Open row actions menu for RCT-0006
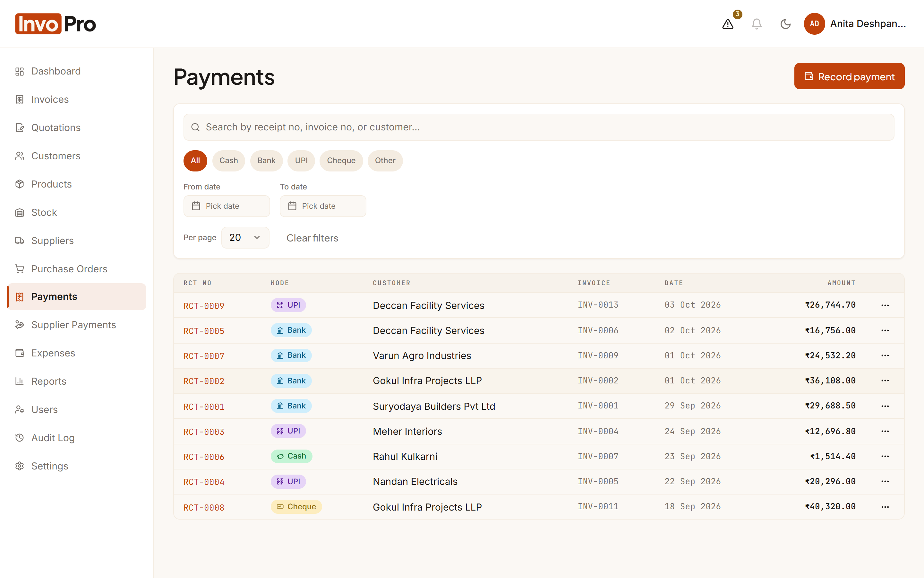 pyautogui.click(x=885, y=456)
